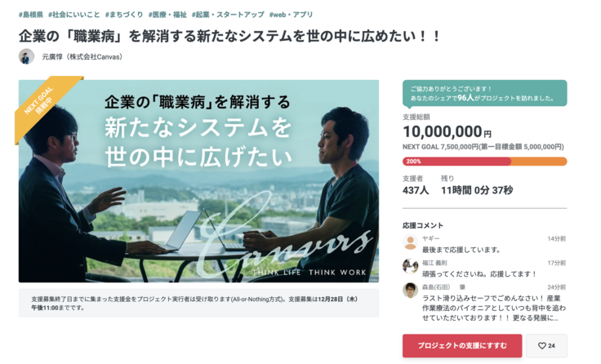The width and height of the screenshot is (601, 364).
Task: Open 福江 義則's commenter avatar
Action: pos(410,266)
